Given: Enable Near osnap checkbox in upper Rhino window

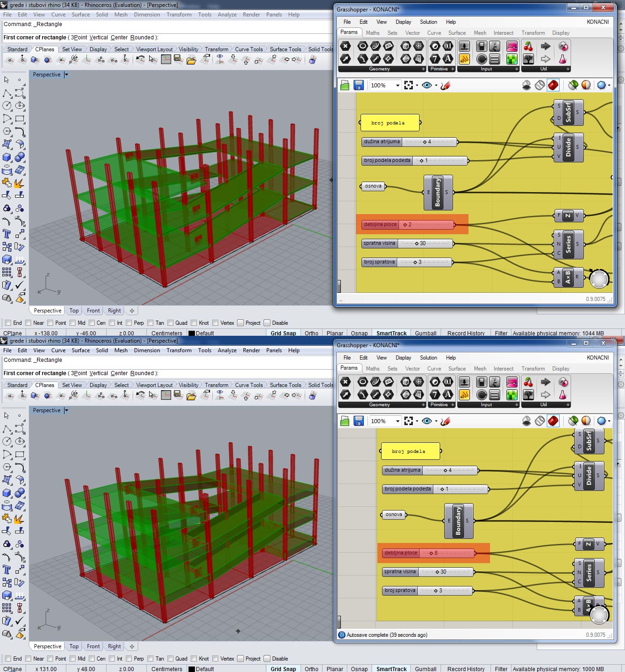Looking at the screenshot, I should coord(28,323).
